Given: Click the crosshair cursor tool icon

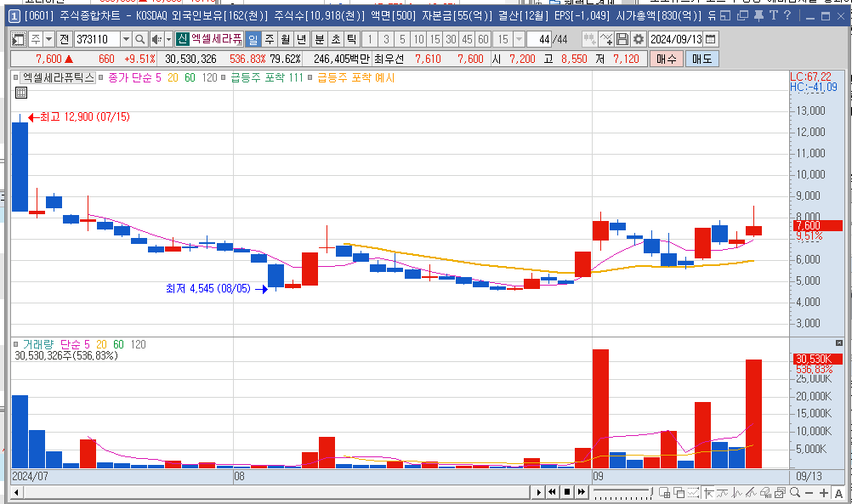Looking at the screenshot, I should click(708, 493).
